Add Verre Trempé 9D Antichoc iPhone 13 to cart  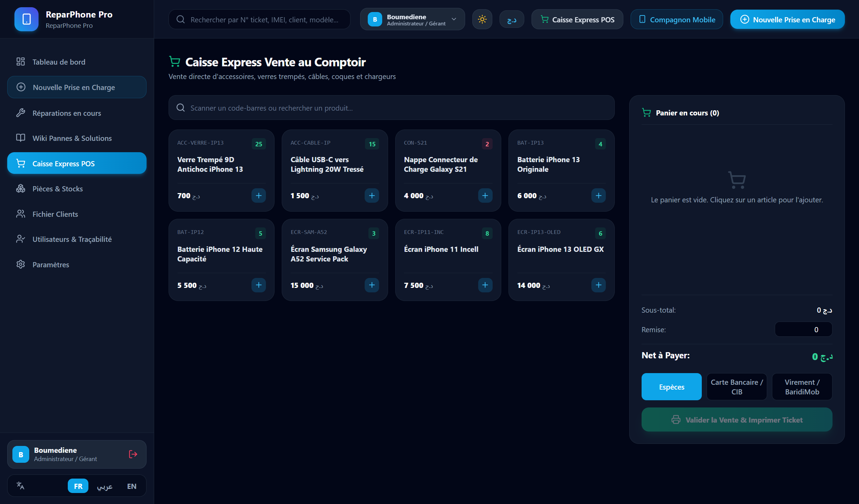pos(259,195)
